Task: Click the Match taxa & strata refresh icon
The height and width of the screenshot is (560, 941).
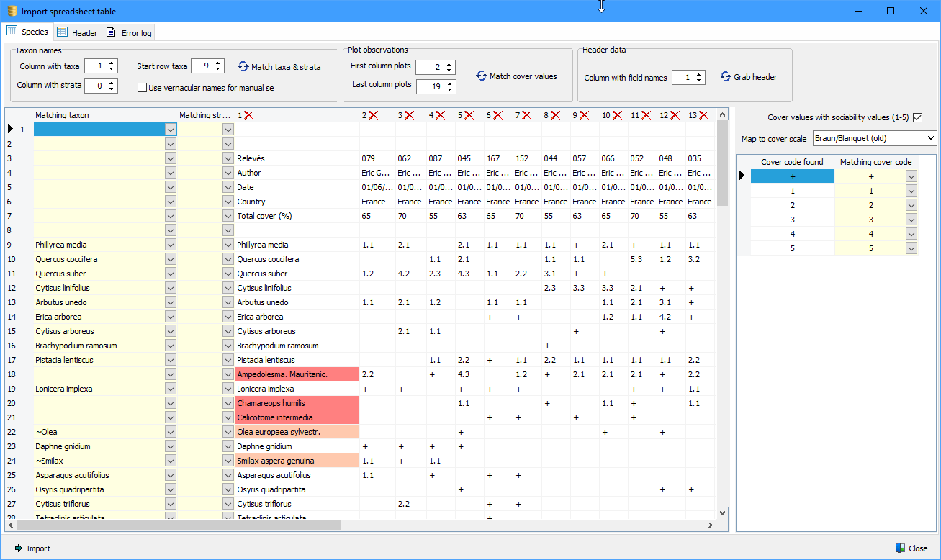Action: click(x=243, y=66)
